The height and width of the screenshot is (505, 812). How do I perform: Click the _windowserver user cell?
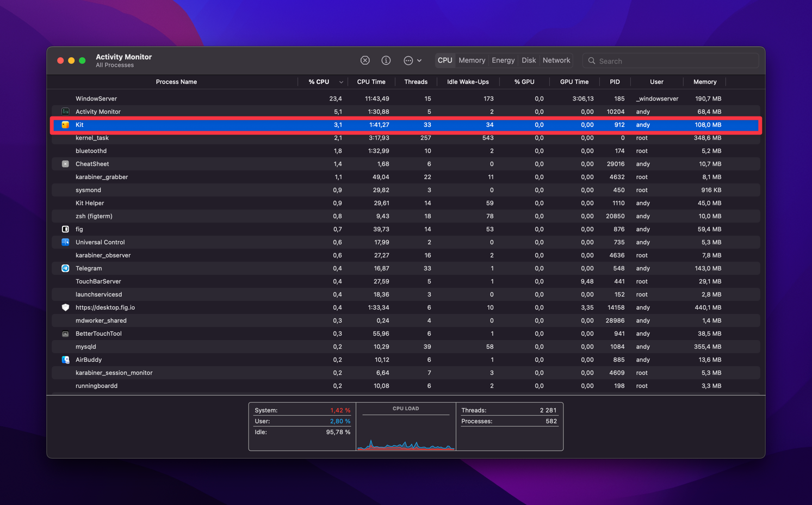click(657, 98)
